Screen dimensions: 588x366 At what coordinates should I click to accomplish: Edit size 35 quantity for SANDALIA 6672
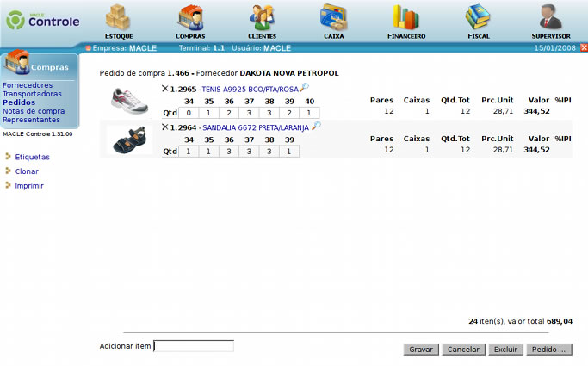tap(208, 152)
